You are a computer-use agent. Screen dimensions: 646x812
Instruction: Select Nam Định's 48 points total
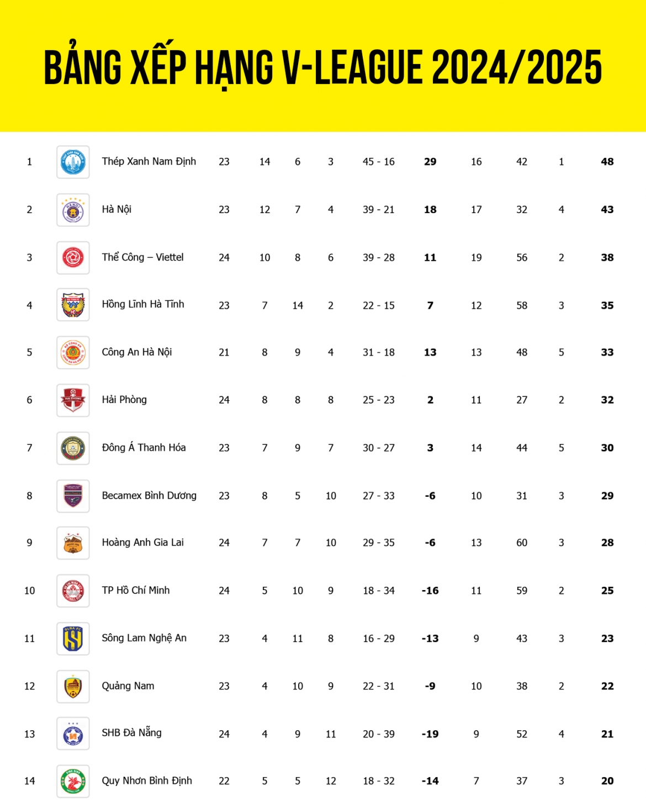coord(607,162)
